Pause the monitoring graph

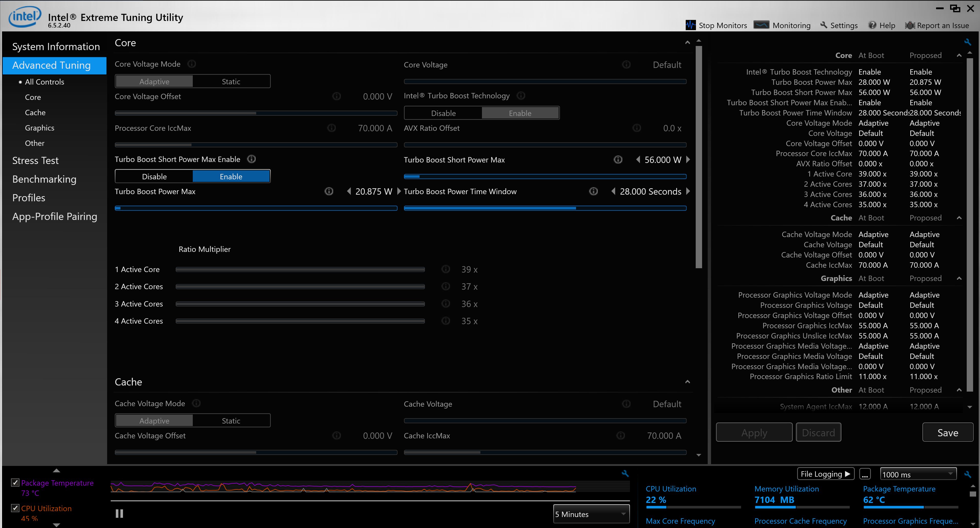[x=119, y=513]
